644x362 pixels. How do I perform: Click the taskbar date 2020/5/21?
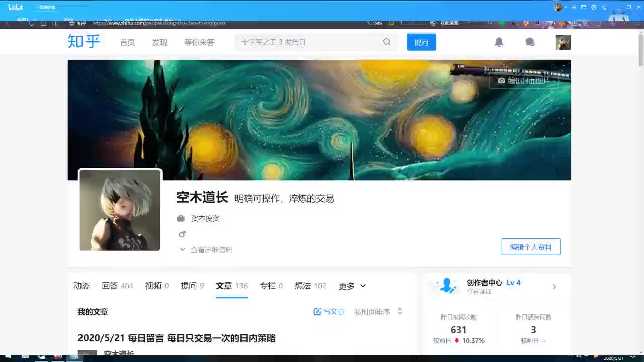pyautogui.click(x=613, y=358)
